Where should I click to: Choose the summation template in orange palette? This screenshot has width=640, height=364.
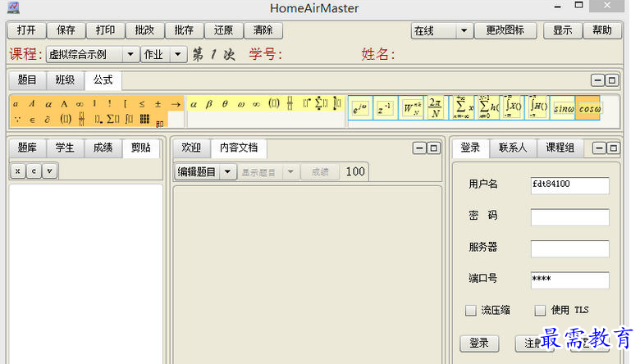click(113, 119)
